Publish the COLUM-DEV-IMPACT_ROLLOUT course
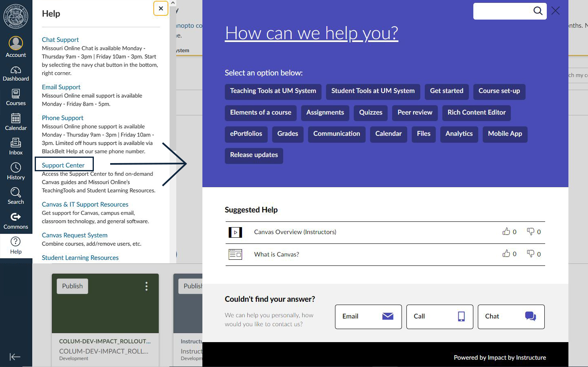 (x=72, y=286)
